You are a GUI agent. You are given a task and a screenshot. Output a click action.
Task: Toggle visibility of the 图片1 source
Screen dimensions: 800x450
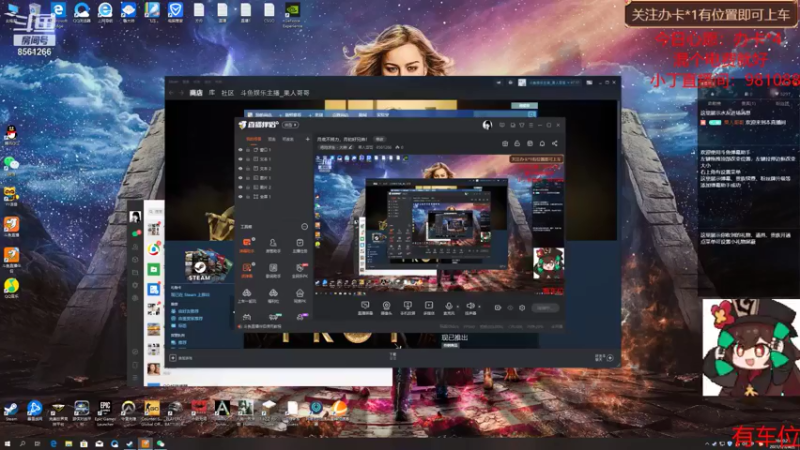240,178
